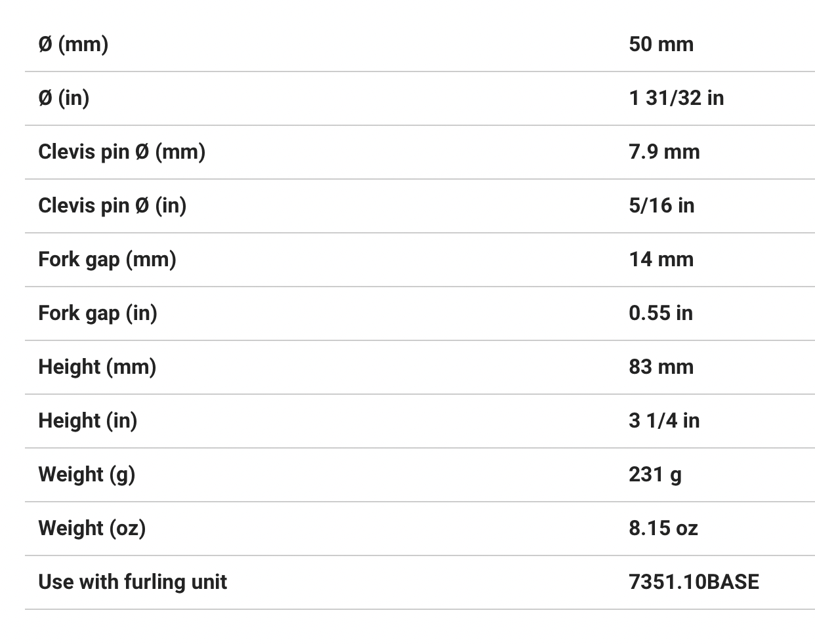
Task: Click the "Fork gap (in)" label
Action: [98, 313]
